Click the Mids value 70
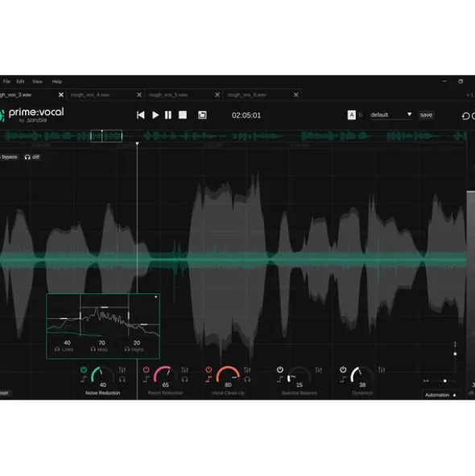475x476 pixels. pos(101,342)
